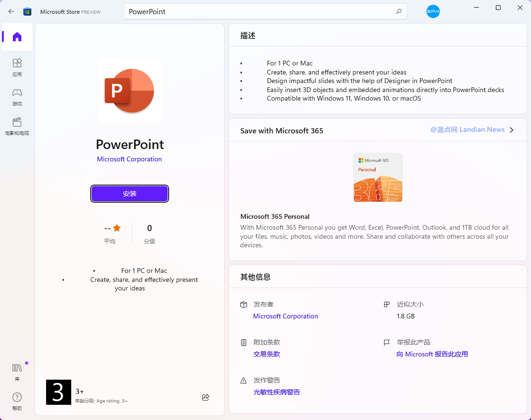
Task: Expand the Save with Microsoft 365 chevron
Action: click(512, 130)
